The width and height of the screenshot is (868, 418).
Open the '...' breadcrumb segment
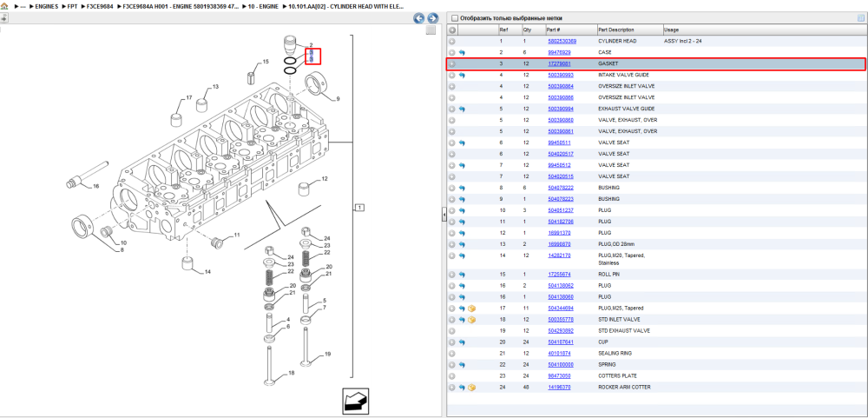pyautogui.click(x=23, y=6)
